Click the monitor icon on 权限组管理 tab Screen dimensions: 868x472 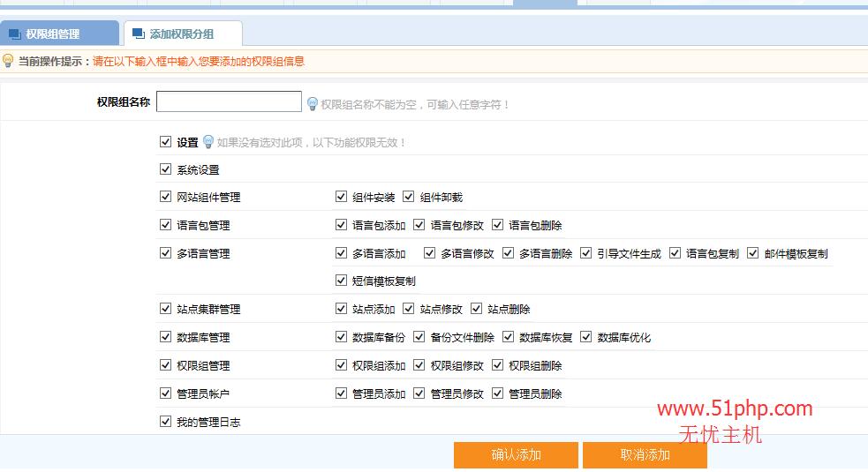pos(14,34)
